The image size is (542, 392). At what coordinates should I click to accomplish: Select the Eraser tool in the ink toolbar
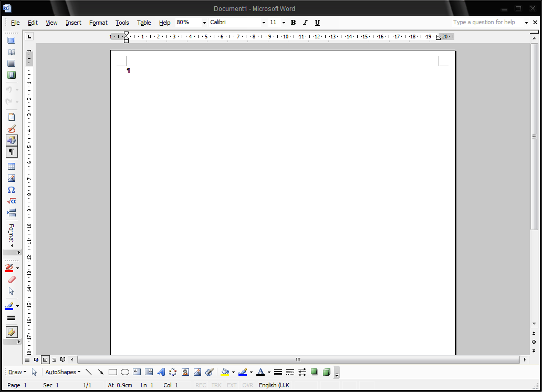(12, 280)
